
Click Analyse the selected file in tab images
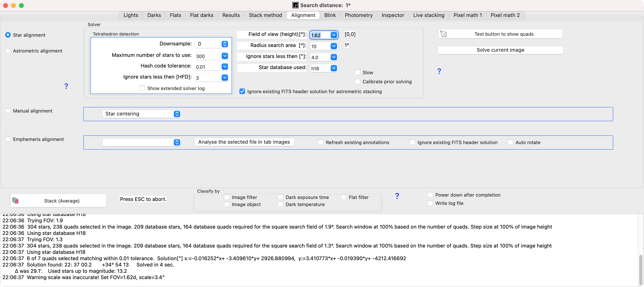click(244, 142)
